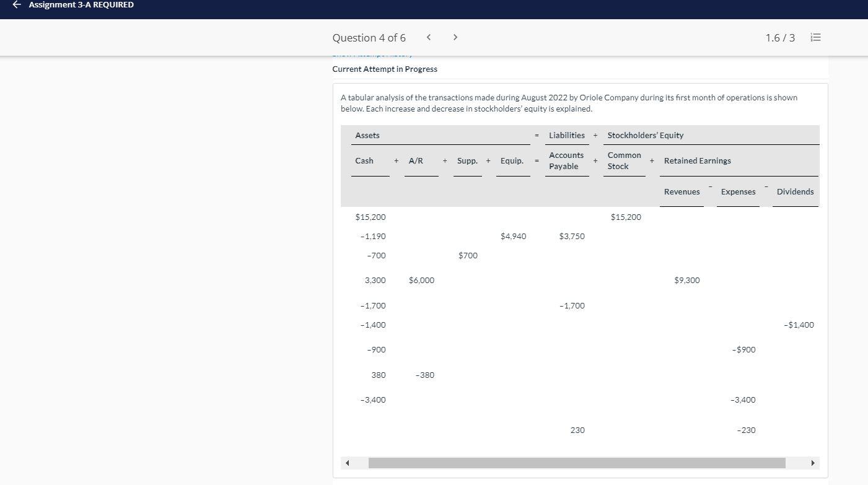Click the "Expenses" sub-header

(739, 191)
